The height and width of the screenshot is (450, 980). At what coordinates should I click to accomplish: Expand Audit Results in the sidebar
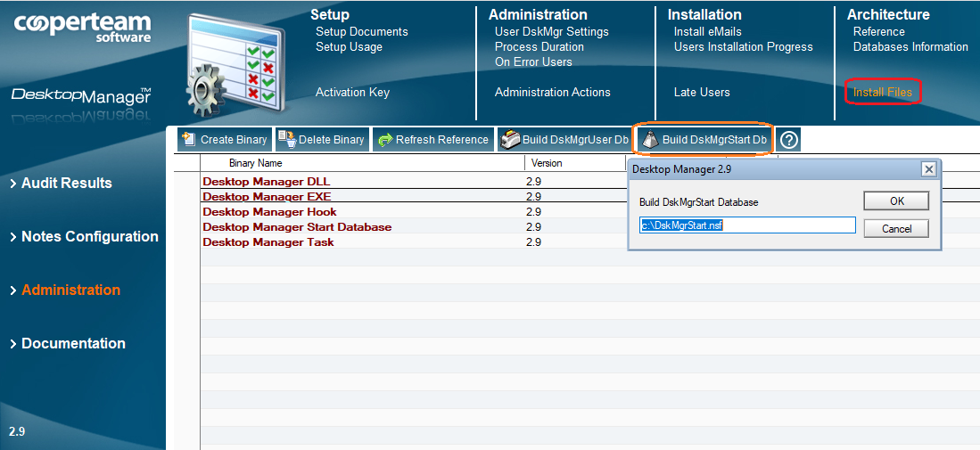click(x=61, y=184)
